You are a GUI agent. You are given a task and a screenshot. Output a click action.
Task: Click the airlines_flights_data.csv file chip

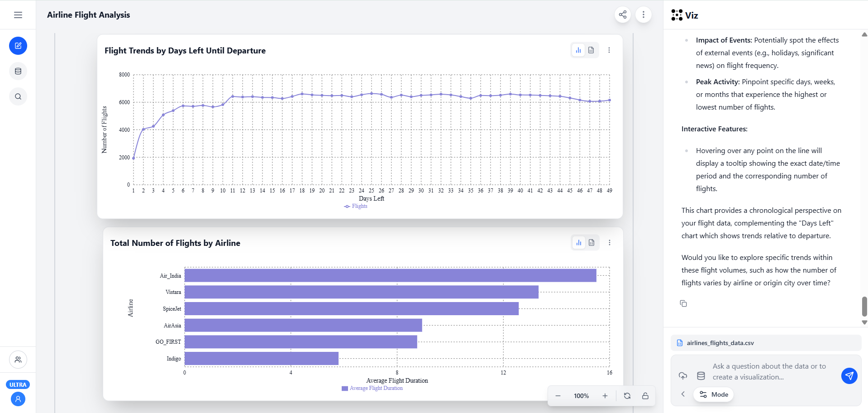[x=720, y=343]
